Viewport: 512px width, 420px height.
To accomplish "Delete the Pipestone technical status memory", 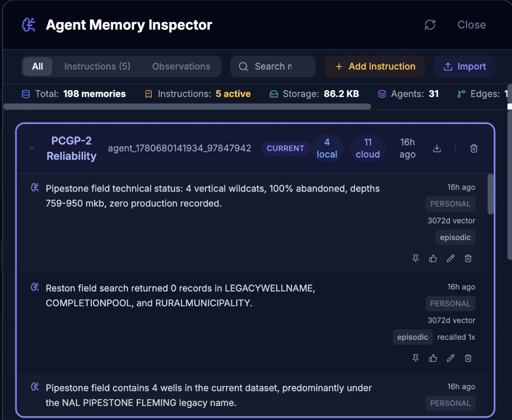I will (x=468, y=258).
